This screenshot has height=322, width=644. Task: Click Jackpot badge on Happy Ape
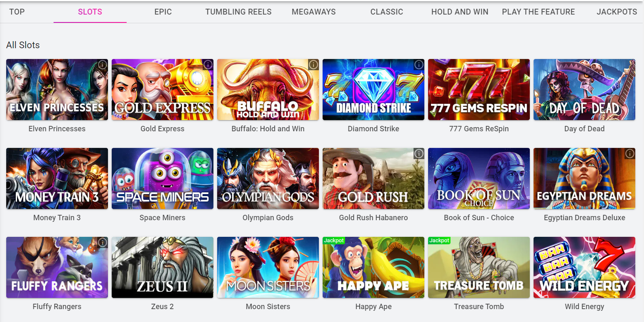click(334, 241)
